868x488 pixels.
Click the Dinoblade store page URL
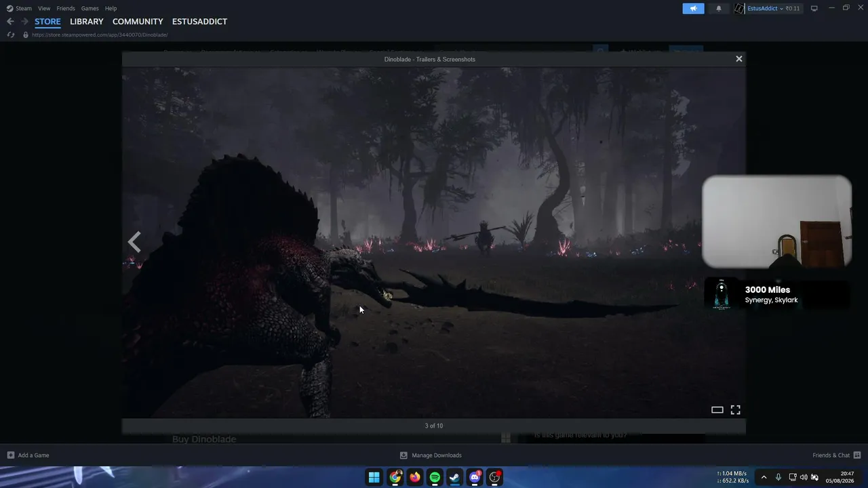pyautogui.click(x=100, y=35)
